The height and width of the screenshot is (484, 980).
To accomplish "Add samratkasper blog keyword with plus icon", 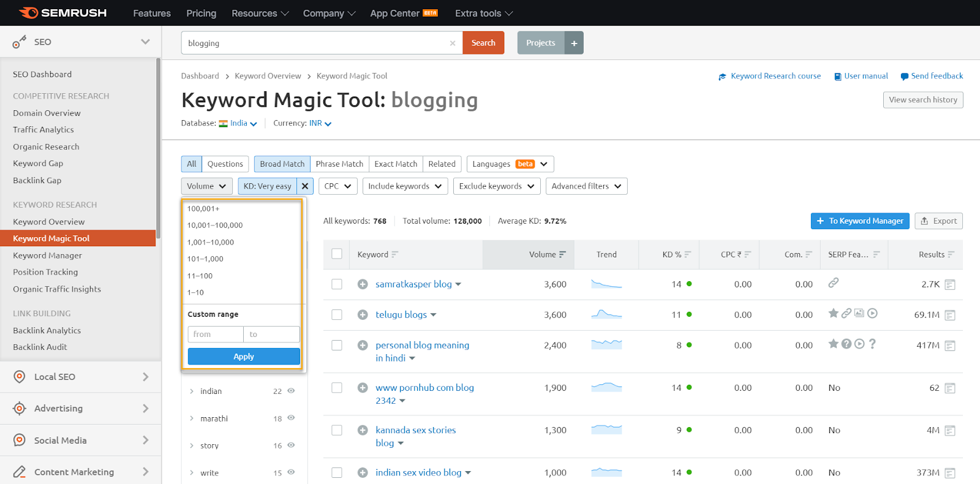I will (x=363, y=284).
